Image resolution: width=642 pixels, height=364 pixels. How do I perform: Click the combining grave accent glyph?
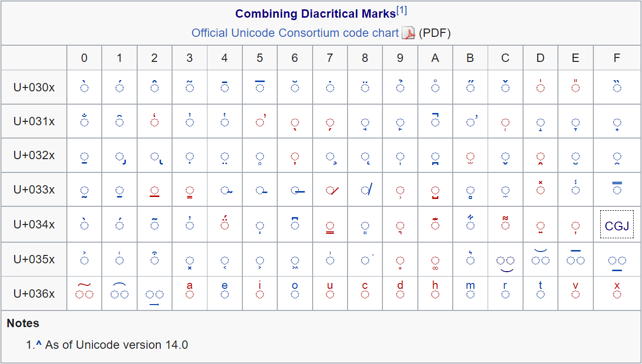click(x=84, y=86)
